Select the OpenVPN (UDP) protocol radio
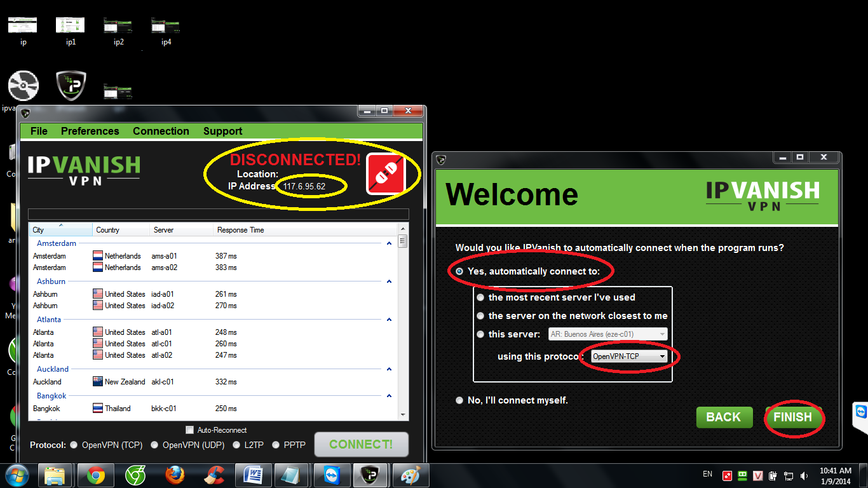The image size is (868, 488). pyautogui.click(x=154, y=445)
